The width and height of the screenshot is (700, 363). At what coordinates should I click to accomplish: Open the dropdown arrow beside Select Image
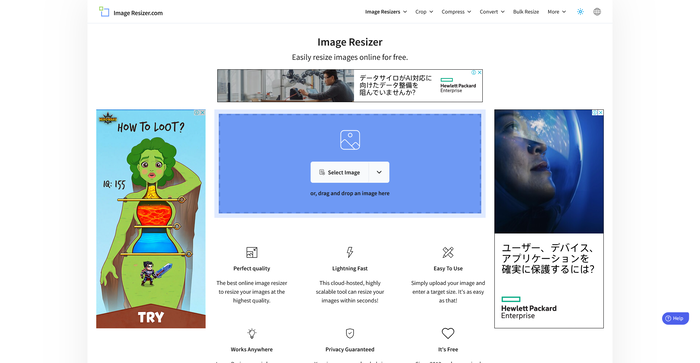379,172
